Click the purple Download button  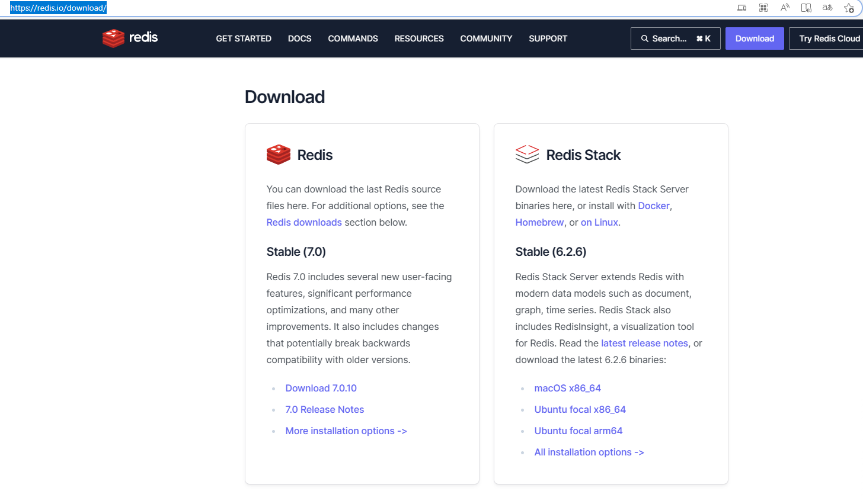click(755, 38)
